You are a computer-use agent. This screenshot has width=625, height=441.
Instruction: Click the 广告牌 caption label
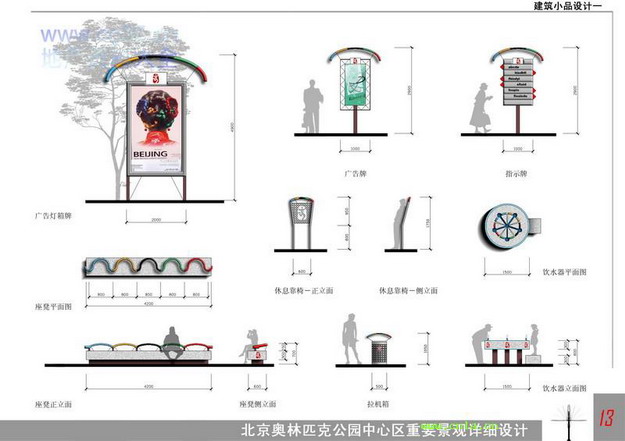[355, 173]
